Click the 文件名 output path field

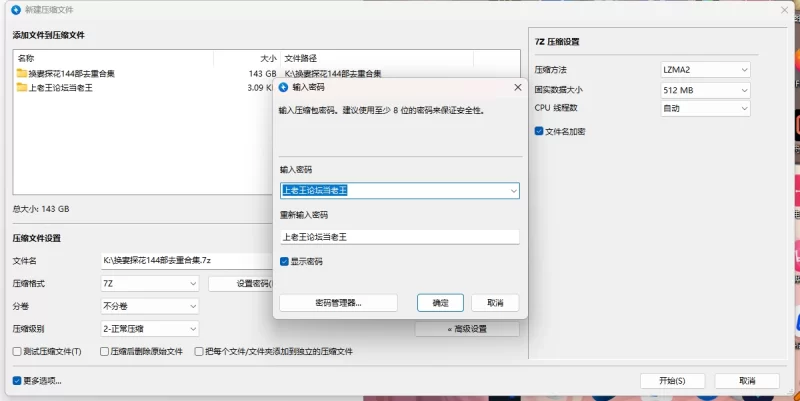coord(187,261)
